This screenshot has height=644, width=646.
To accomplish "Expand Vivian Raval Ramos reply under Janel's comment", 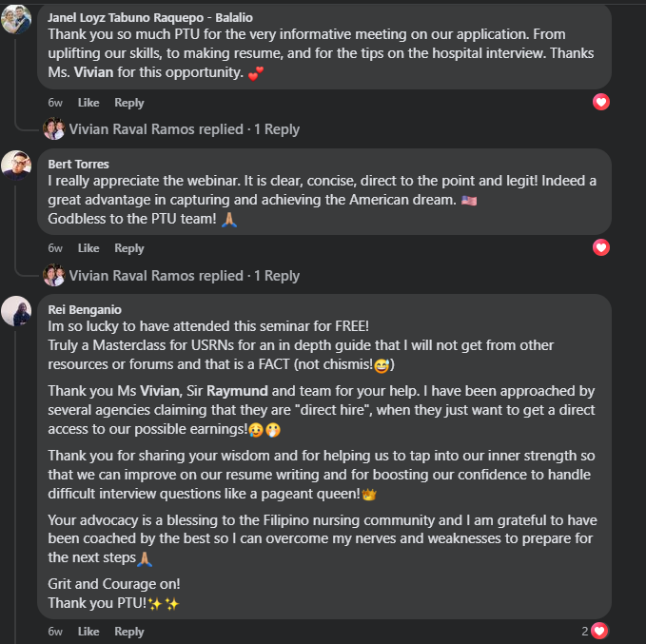I will pos(184,129).
